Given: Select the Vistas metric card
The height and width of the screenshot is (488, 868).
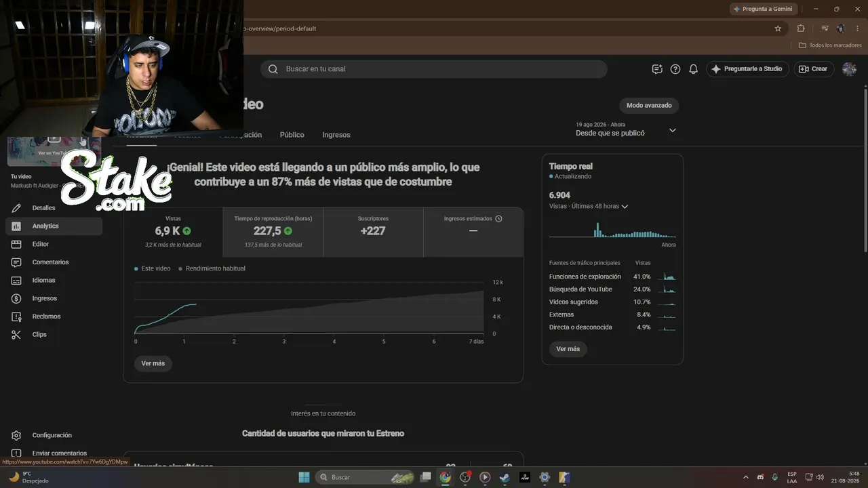Looking at the screenshot, I should click(173, 232).
